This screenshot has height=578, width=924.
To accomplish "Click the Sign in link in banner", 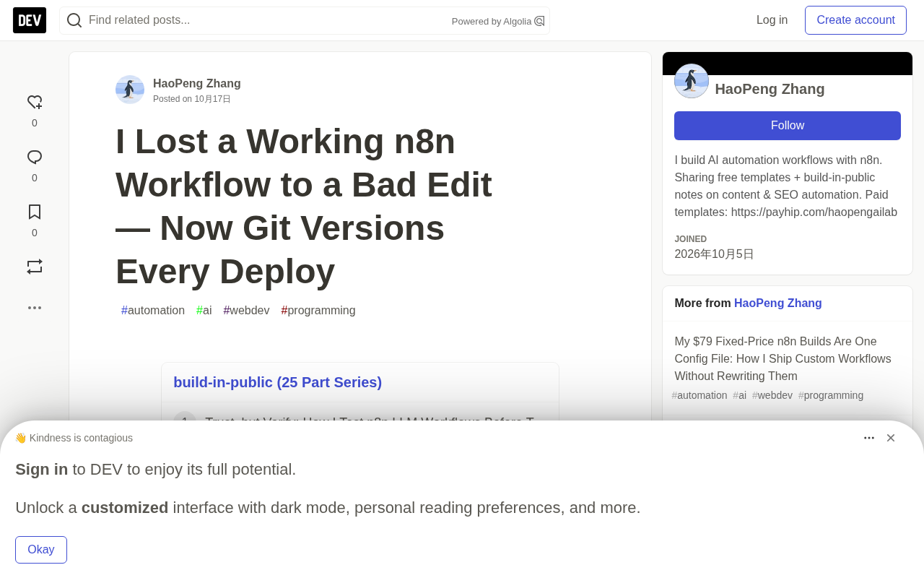I will 42,470.
